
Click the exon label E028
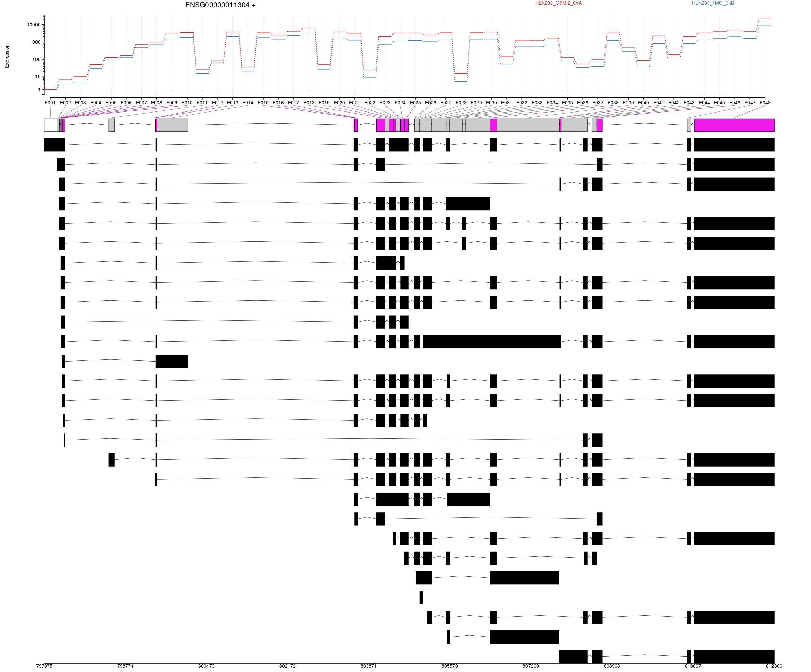pos(461,103)
